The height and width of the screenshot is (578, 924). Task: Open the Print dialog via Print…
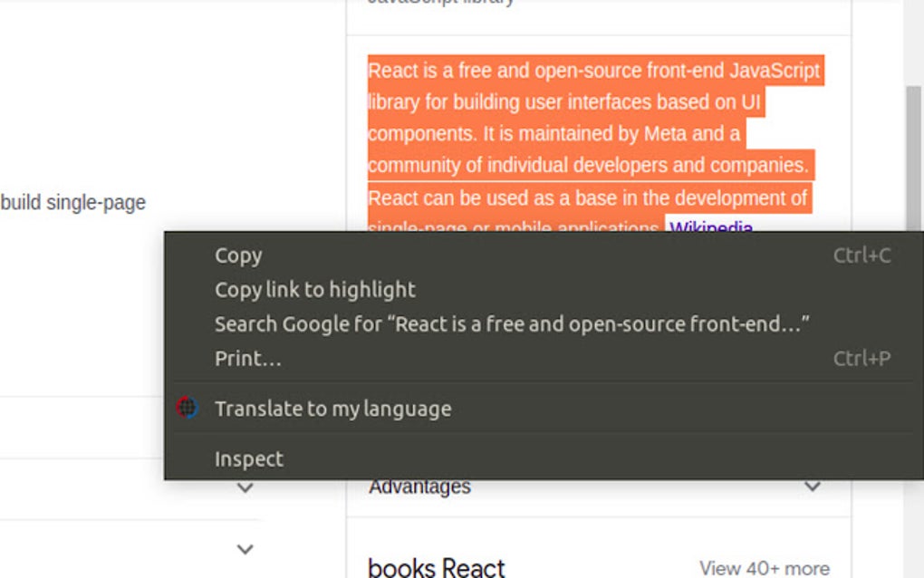[x=246, y=358]
